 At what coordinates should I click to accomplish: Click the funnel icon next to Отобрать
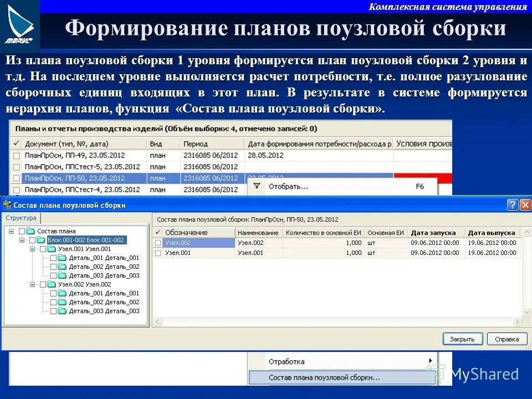255,187
